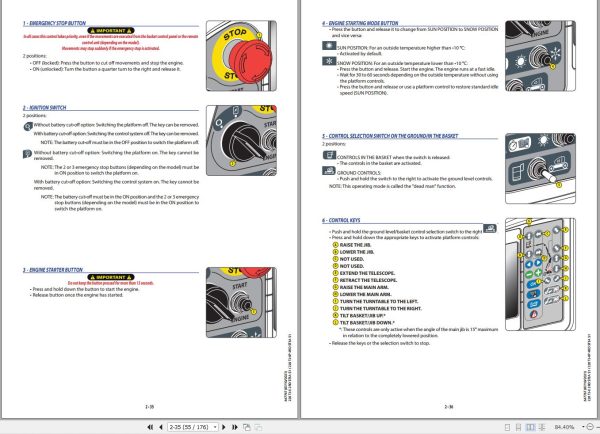Image resolution: width=600 pixels, height=434 pixels.
Task: Select the two-page facing layout
Action: [x=530, y=427]
